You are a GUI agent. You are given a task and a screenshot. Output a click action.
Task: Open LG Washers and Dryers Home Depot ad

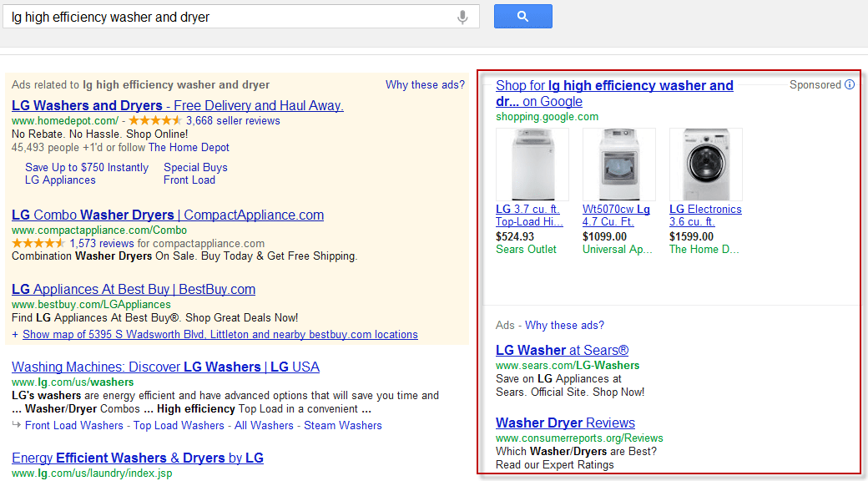[x=178, y=105]
